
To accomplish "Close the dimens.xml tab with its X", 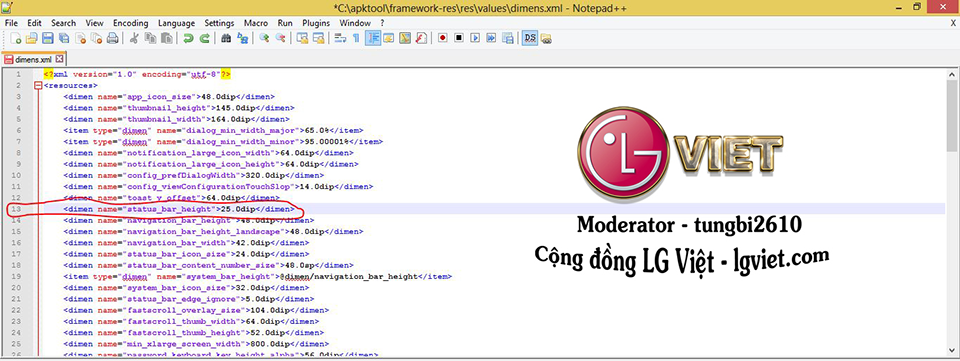I will coord(59,59).
